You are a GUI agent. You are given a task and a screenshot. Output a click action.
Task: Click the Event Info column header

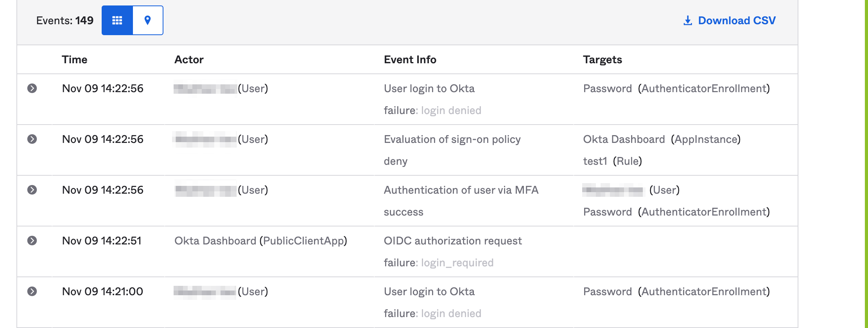coord(410,60)
